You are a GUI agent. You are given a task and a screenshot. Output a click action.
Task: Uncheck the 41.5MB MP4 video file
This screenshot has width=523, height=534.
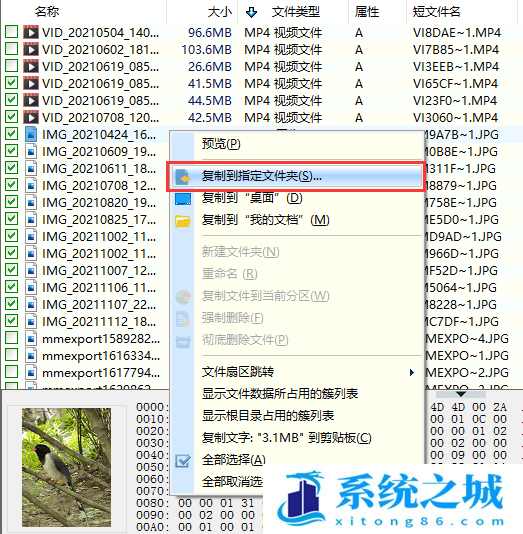coord(12,83)
